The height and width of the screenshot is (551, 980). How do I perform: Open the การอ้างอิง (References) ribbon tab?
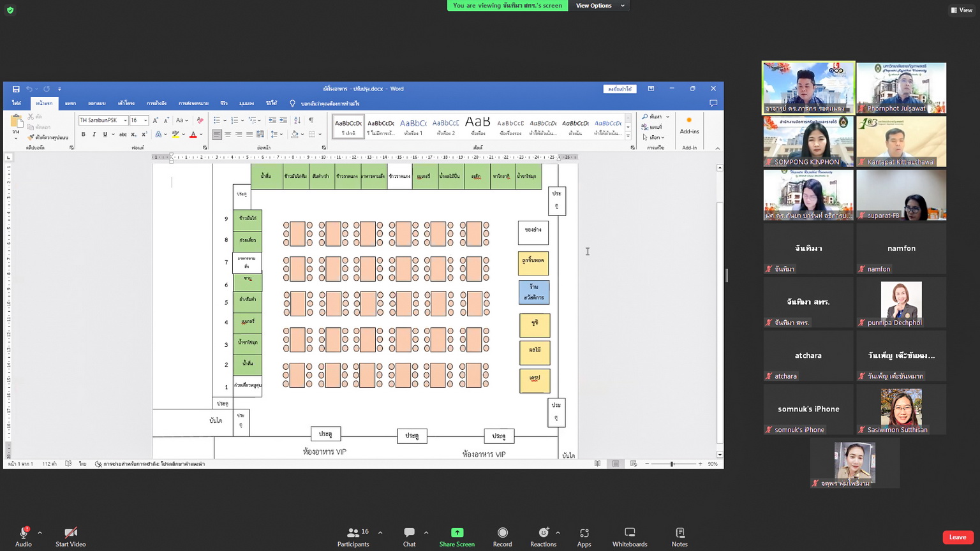pos(156,103)
